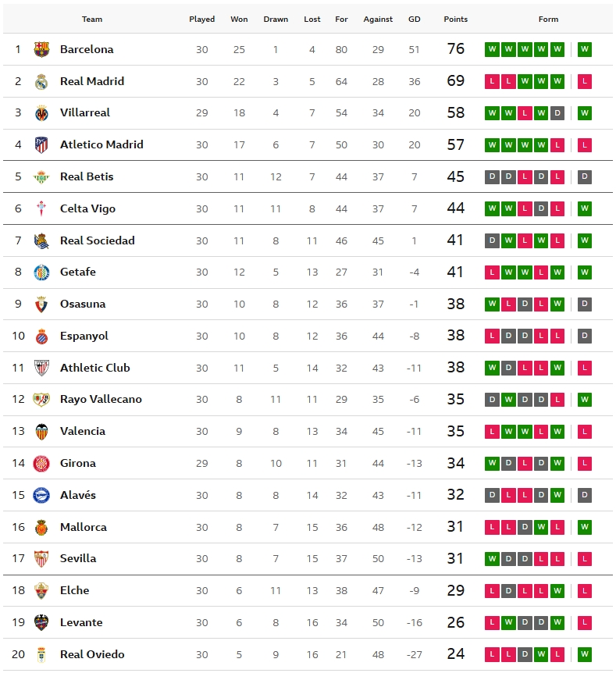Click the Athletic Club crest icon
This screenshot has width=616, height=673.
[41, 368]
